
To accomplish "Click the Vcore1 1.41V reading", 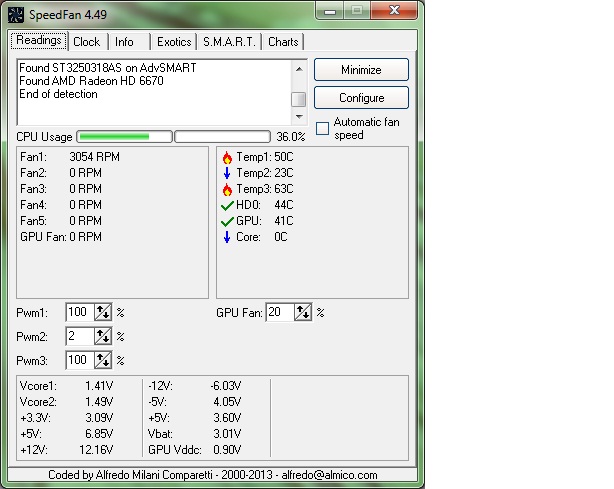I will tap(67, 386).
